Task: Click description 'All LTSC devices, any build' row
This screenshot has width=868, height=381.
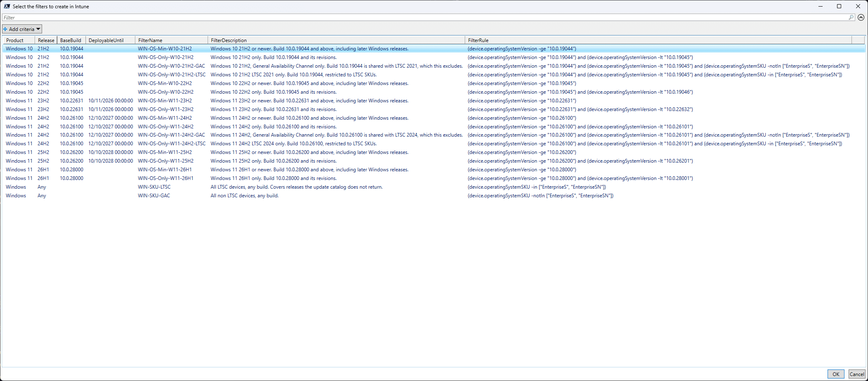Action: [296, 187]
